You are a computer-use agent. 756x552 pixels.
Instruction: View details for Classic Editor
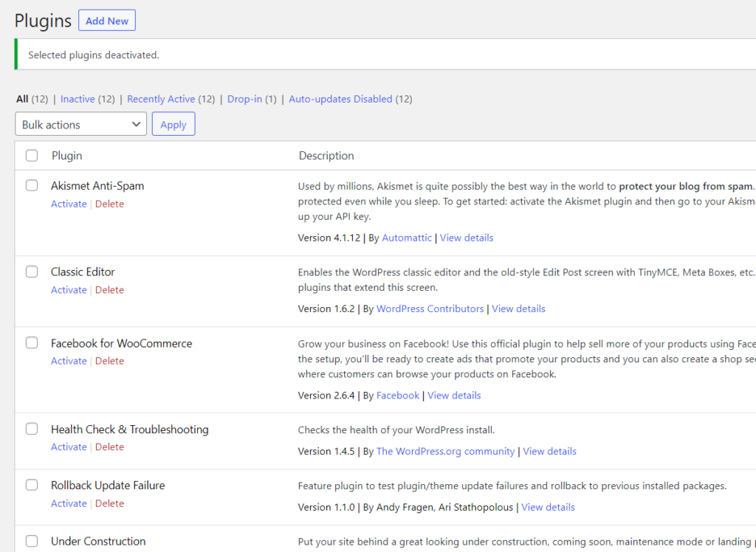[x=519, y=308]
